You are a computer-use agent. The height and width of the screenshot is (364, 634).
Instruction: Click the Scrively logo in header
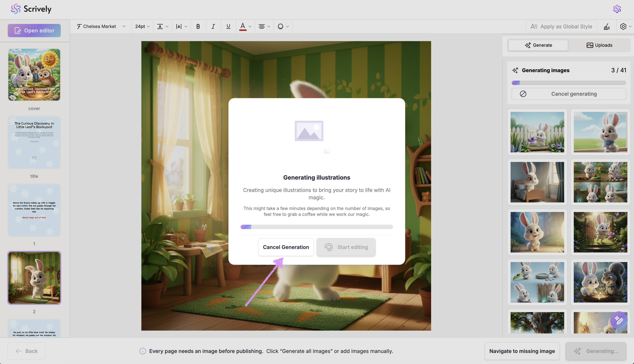click(x=31, y=9)
